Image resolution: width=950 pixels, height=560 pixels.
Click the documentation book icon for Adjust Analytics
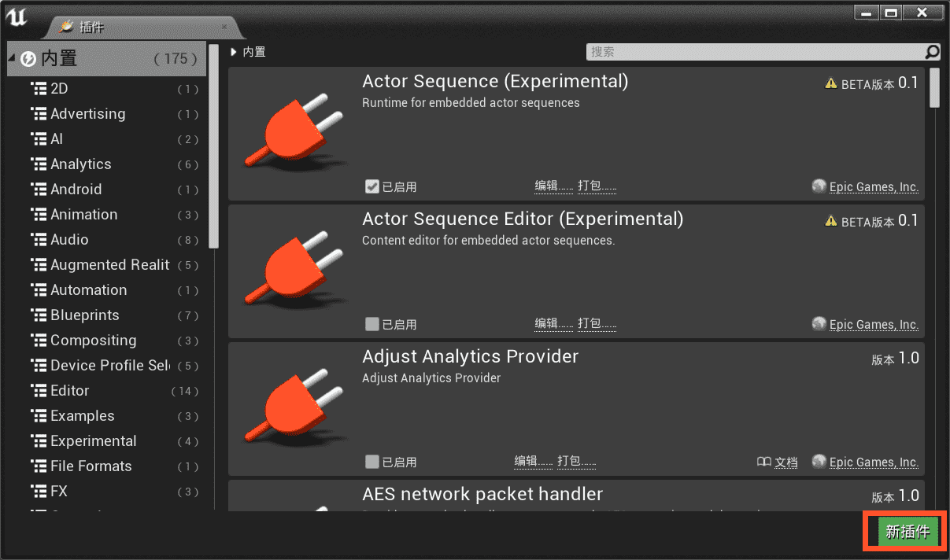click(x=763, y=462)
